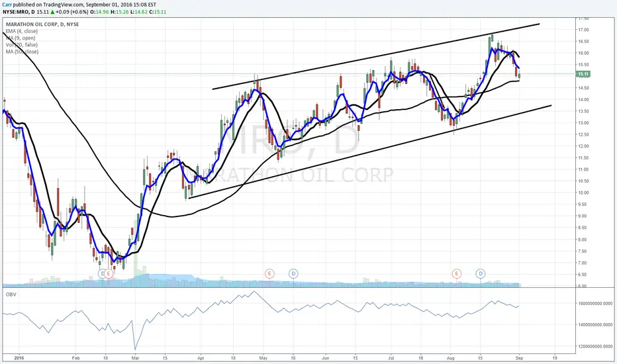The height and width of the screenshot is (364, 617).
Task: Click the MA (9, open) indicator label
Action: pos(21,38)
